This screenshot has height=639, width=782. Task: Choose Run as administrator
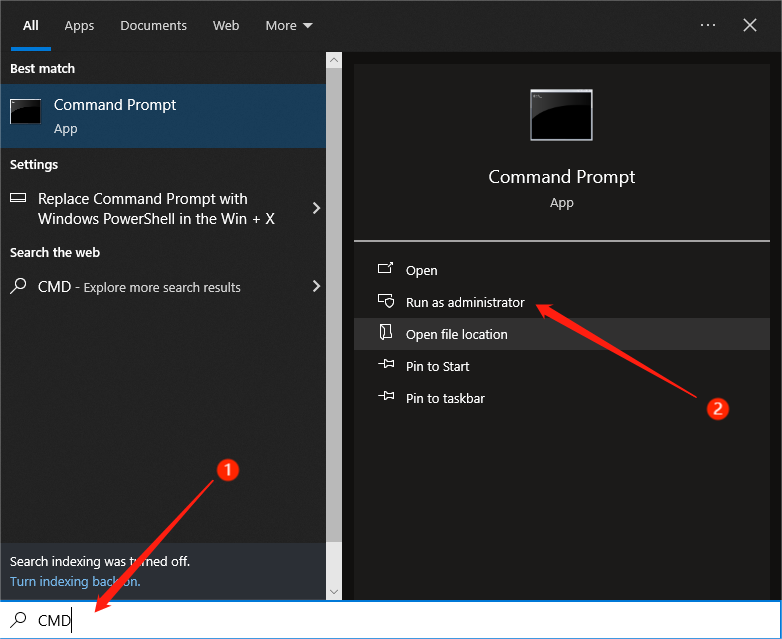coord(562,302)
